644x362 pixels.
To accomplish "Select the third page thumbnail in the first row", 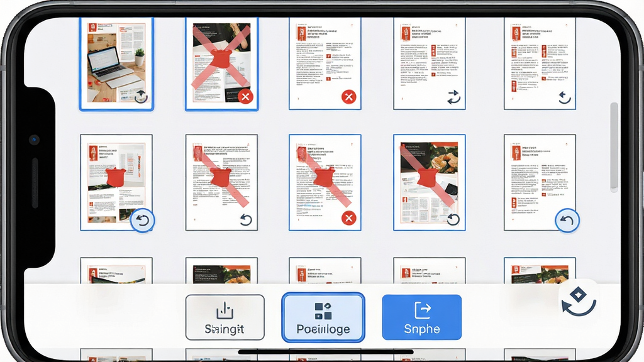I will click(325, 63).
